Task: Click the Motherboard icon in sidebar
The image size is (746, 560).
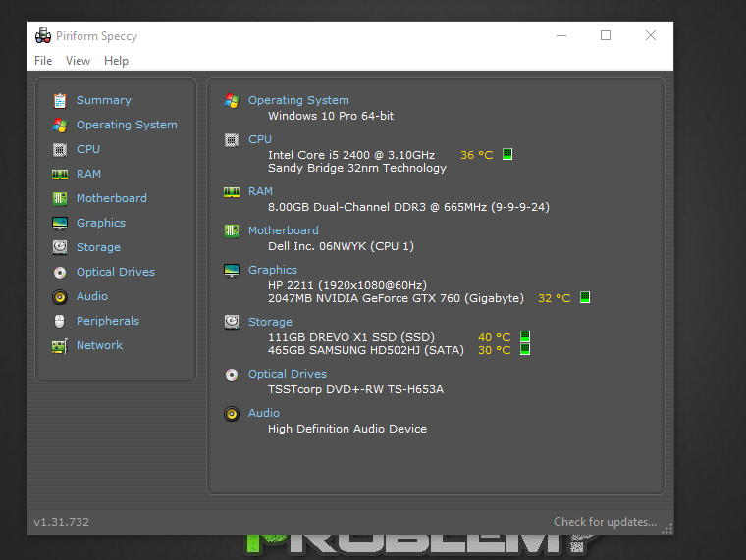Action: [x=60, y=198]
